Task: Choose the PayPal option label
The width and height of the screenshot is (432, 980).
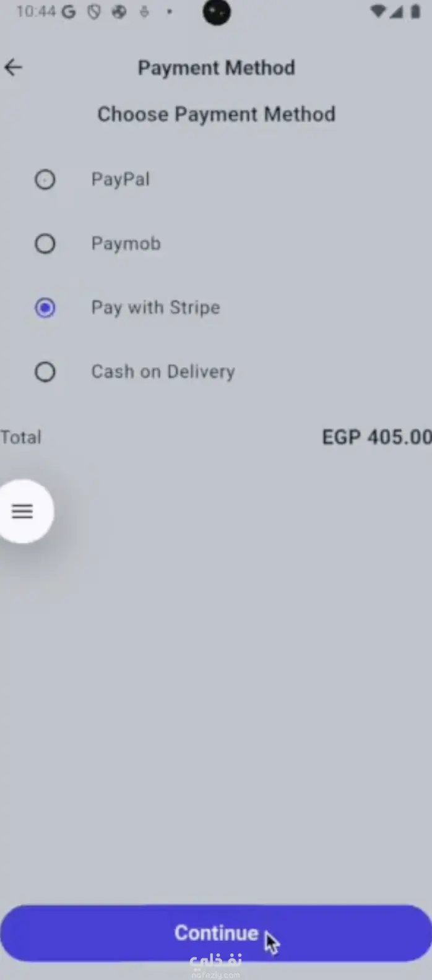Action: coord(121,179)
